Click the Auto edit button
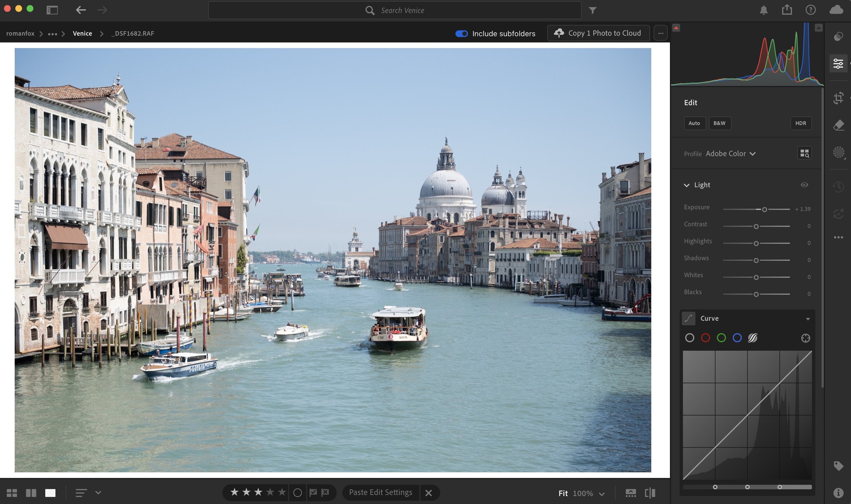The image size is (851, 504). (x=694, y=123)
